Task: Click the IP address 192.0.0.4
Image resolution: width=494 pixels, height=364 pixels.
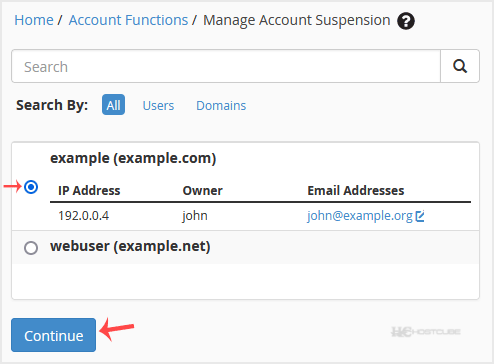Action: tap(83, 216)
